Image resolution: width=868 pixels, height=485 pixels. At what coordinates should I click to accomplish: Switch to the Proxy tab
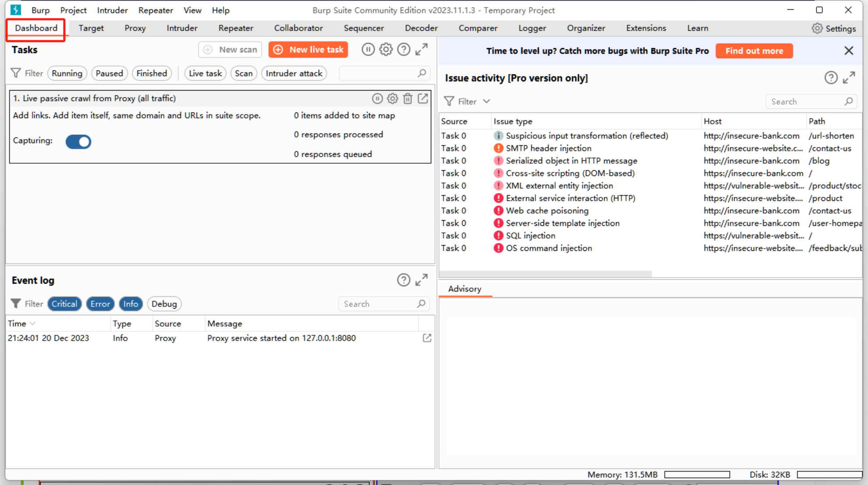[135, 28]
